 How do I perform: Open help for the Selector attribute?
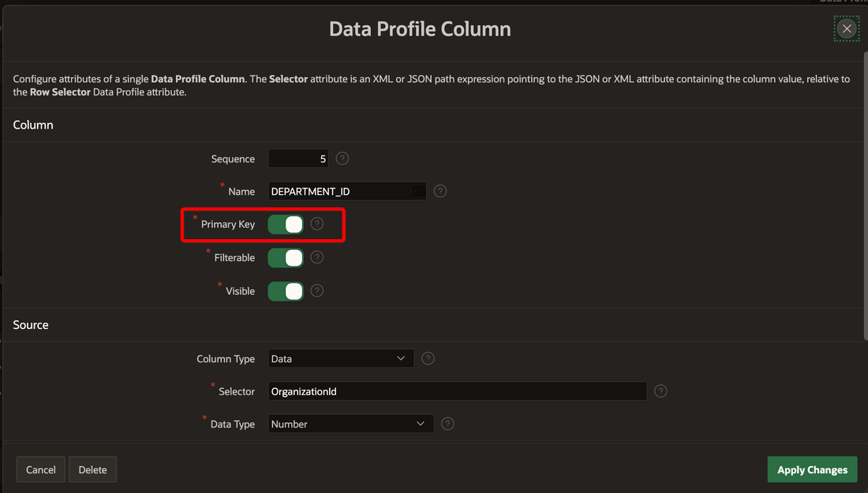(x=660, y=390)
